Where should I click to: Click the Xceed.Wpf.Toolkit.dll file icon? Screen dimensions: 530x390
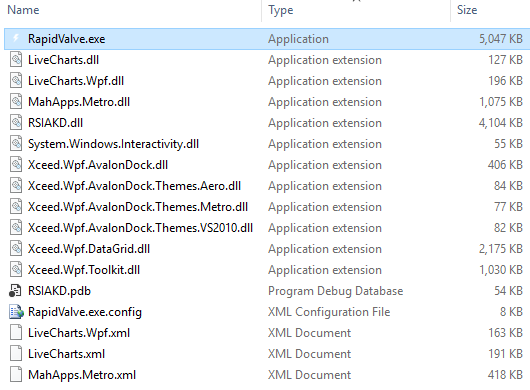(16, 269)
